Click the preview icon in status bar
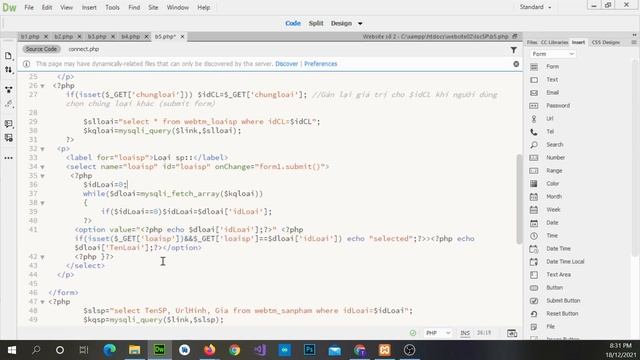 coord(512,333)
